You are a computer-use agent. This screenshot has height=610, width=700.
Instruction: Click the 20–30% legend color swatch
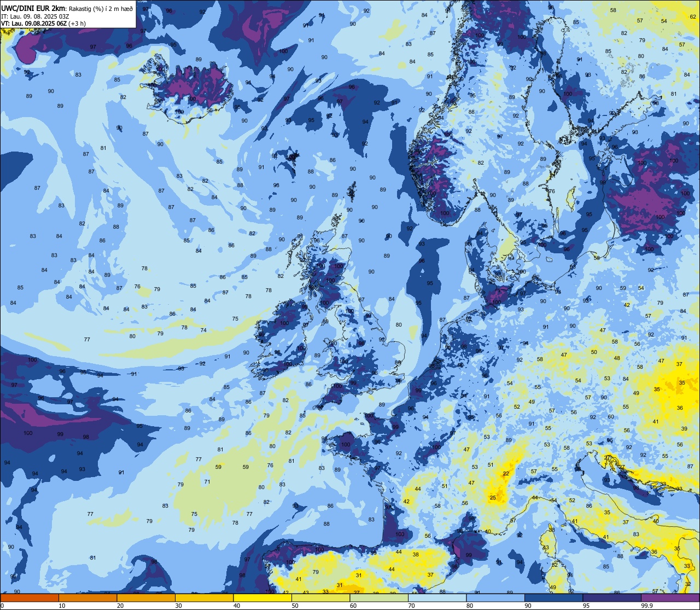click(x=146, y=598)
